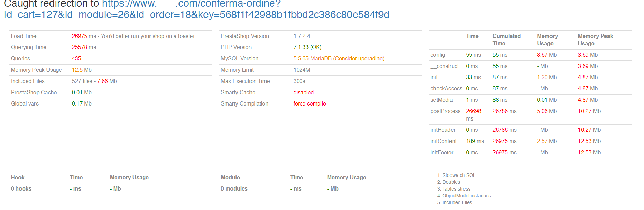Click the force compile status text

pos(309,103)
